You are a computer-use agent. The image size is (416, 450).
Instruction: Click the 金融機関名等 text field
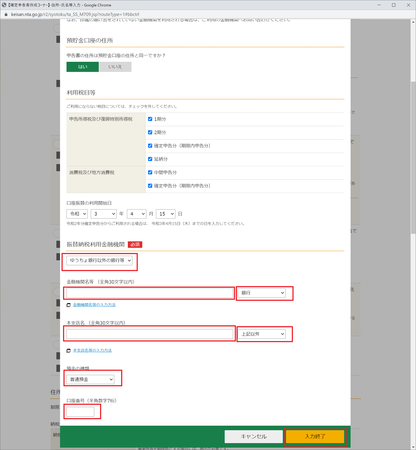pyautogui.click(x=150, y=293)
